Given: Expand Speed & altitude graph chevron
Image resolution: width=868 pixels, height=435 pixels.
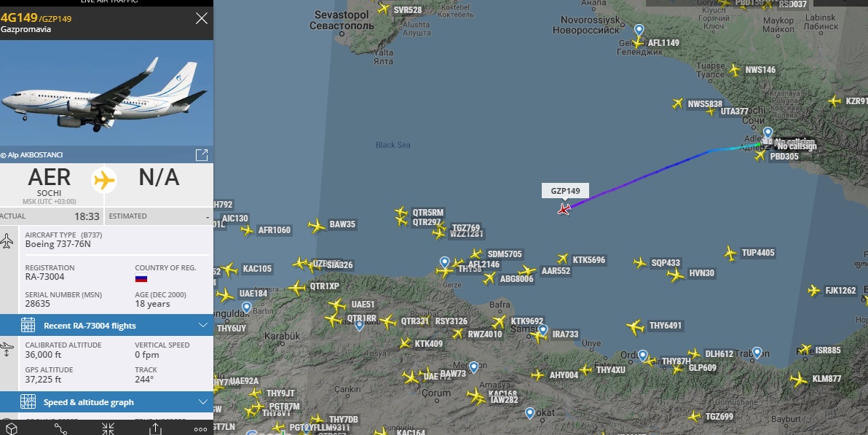Looking at the screenshot, I should click(202, 401).
